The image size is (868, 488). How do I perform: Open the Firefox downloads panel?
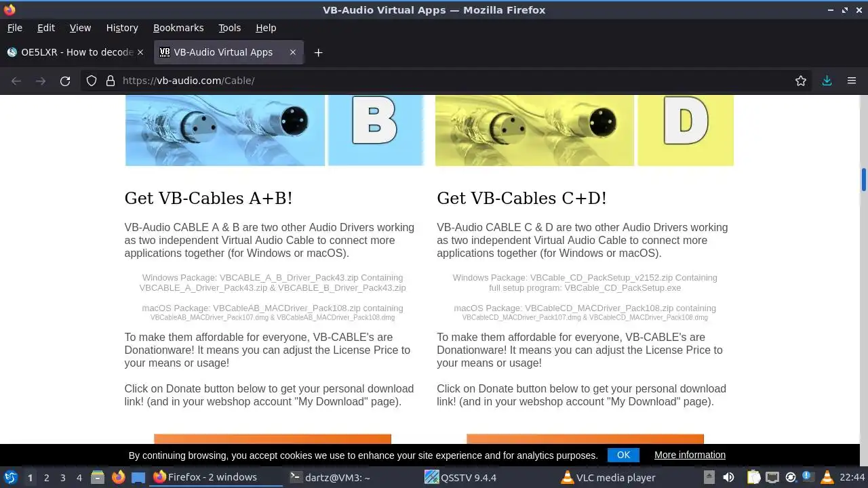pos(827,81)
